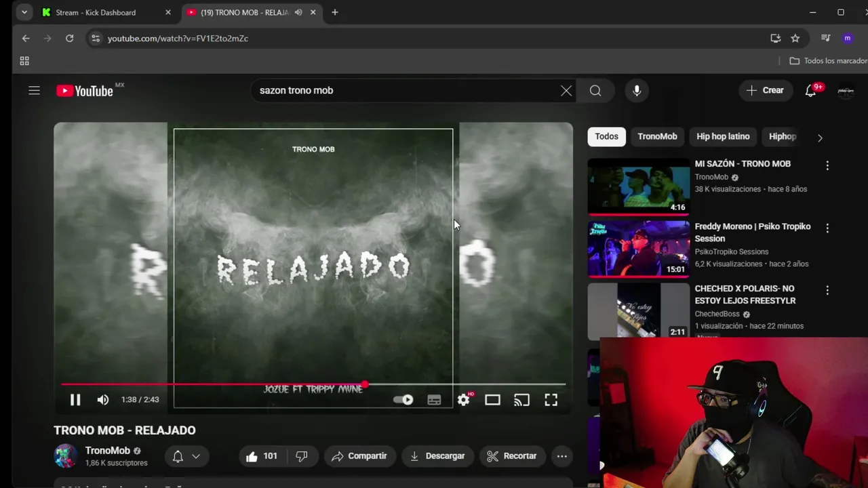Click the Recortar clip button
The width and height of the screenshot is (868, 488).
pos(512,456)
